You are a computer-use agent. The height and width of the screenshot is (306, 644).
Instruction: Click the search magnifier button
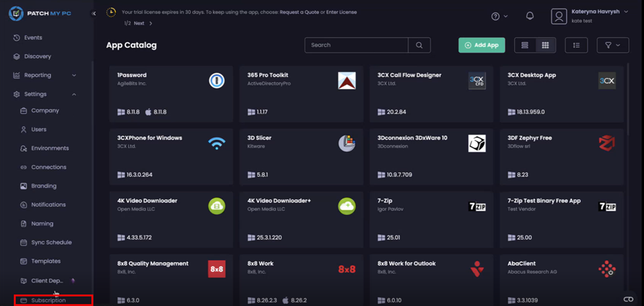pyautogui.click(x=419, y=45)
